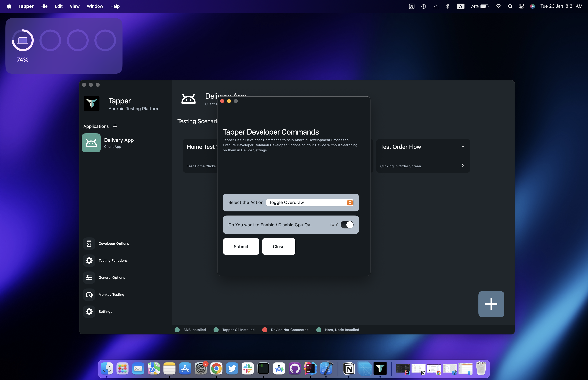Screen dimensions: 588x380
Task: Select the Delivery App android icon in sidebar
Action: point(91,143)
